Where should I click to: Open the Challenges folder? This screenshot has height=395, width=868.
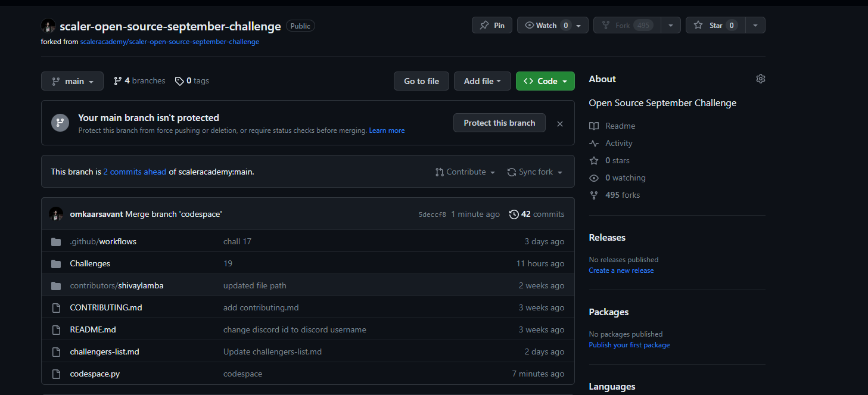[x=89, y=263]
